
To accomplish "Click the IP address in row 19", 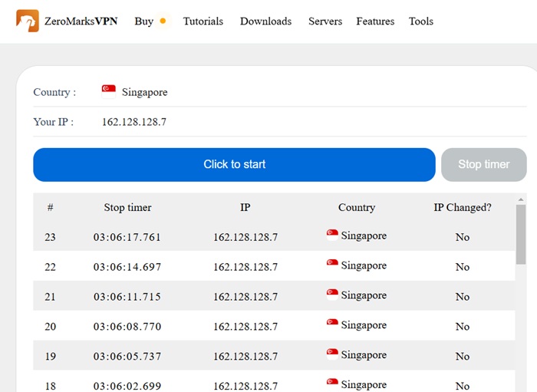I will tap(245, 357).
